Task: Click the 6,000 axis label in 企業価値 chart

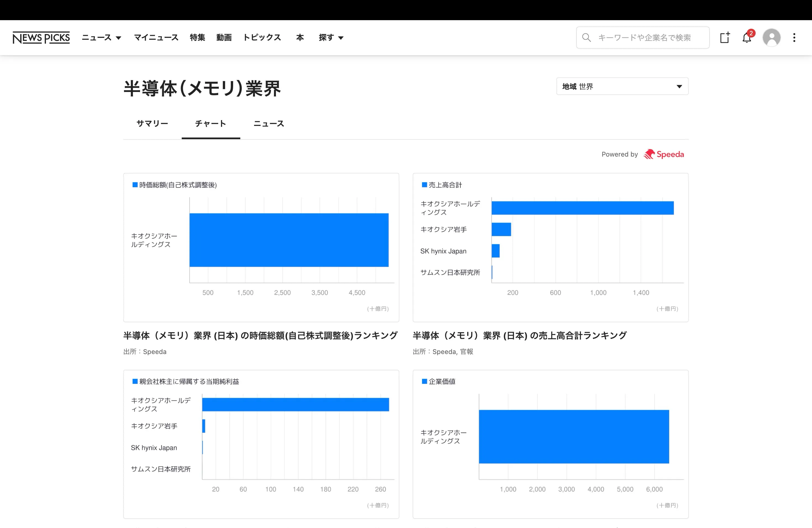Action: click(x=654, y=489)
